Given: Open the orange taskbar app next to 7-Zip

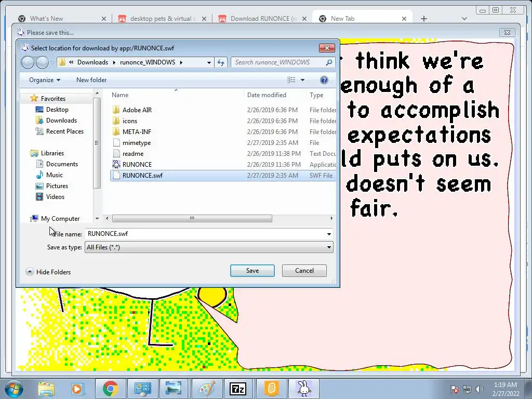Looking at the screenshot, I should pos(271,389).
